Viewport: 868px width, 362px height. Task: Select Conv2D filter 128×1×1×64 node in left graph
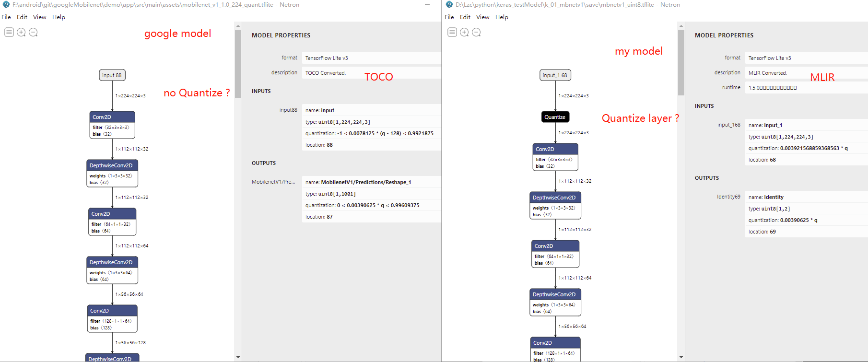tap(112, 318)
